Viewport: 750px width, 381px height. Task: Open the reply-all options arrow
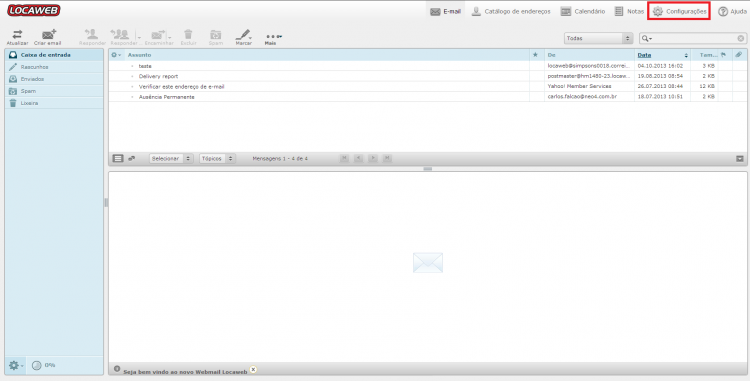[x=139, y=37]
